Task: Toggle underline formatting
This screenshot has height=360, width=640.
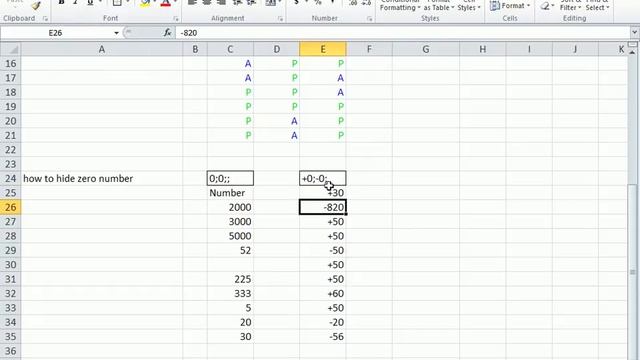Action: (x=90, y=3)
